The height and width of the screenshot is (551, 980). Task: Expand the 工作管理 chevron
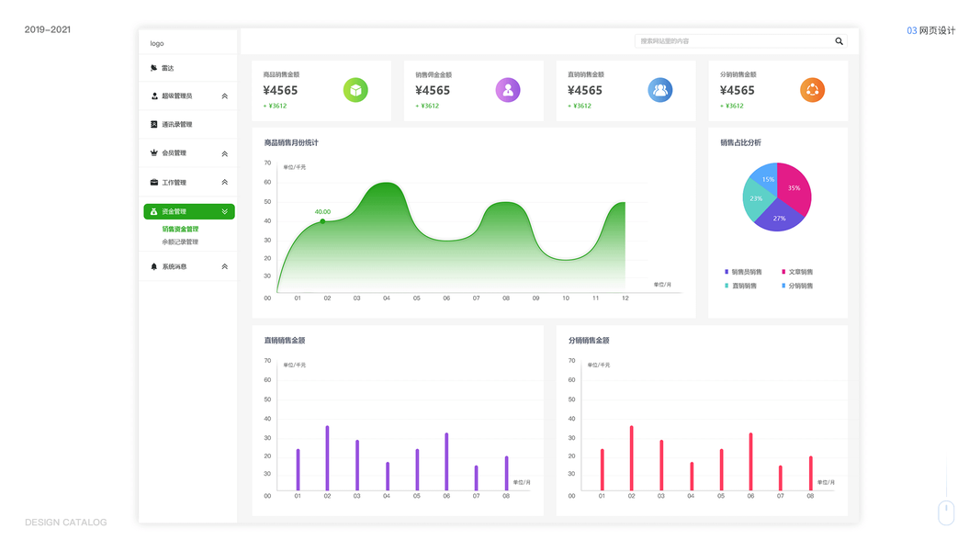[224, 183]
